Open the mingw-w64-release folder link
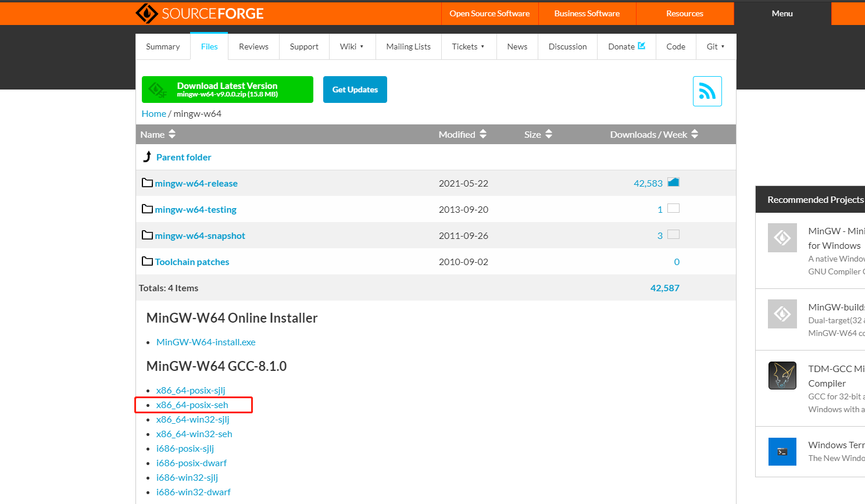The height and width of the screenshot is (504, 865). [x=196, y=183]
